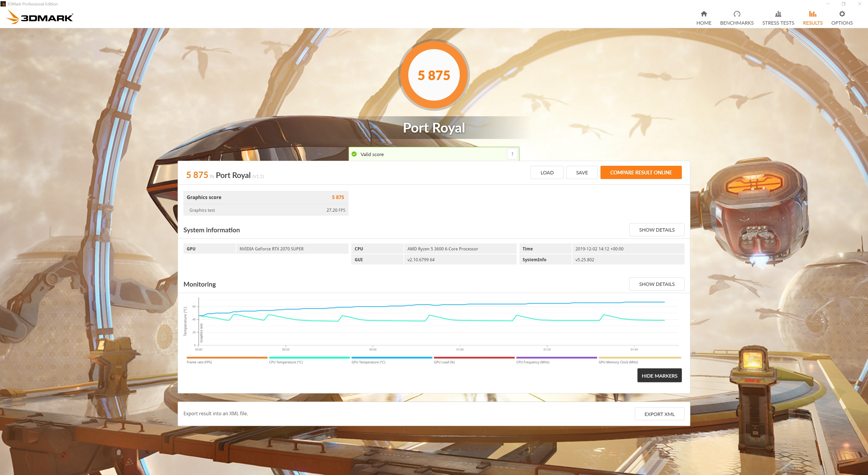The height and width of the screenshot is (475, 868).
Task: Click the Export XML button
Action: point(659,414)
